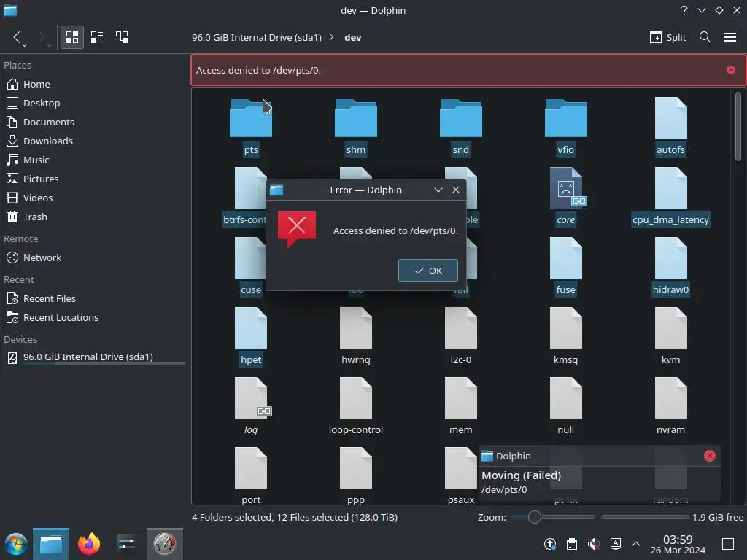Open System Settings from taskbar
The width and height of the screenshot is (747, 560).
(126, 544)
